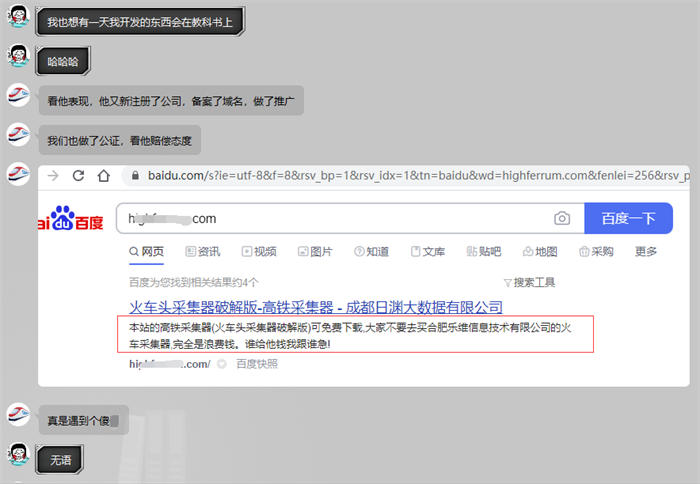
Task: Click the message 我们也做了公证，看他赔偿态度
Action: [120, 141]
